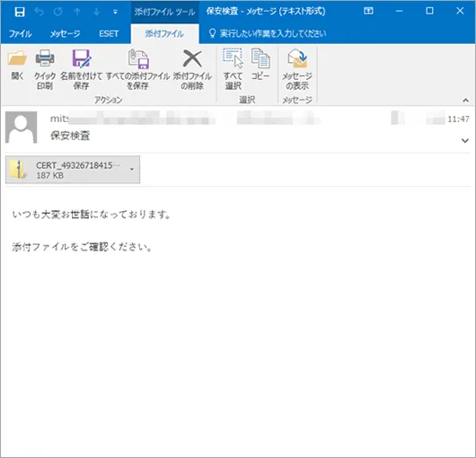Expand message header details chevron
This screenshot has height=458, width=476.
click(464, 140)
